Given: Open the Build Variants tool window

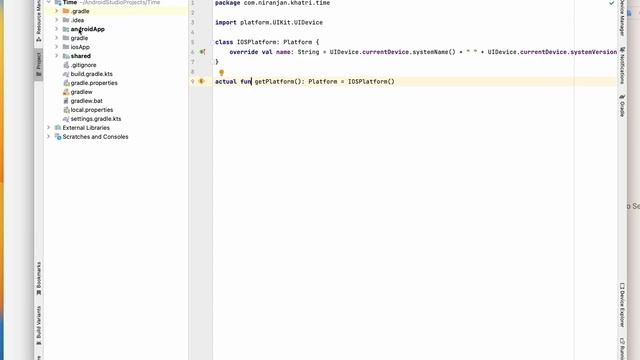Looking at the screenshot, I should tap(39, 325).
